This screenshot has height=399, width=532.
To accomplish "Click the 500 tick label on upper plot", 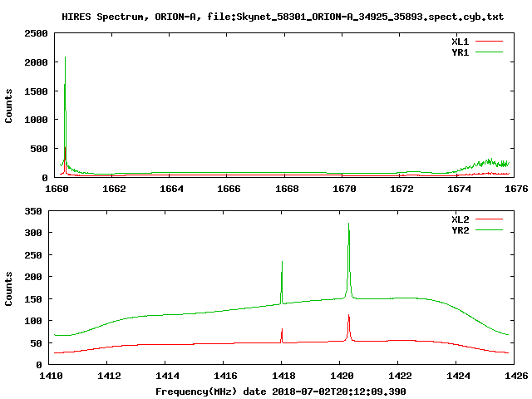I will [39, 149].
